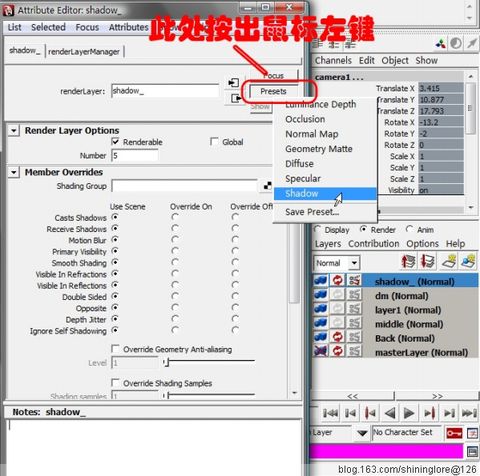Click the renderLayer name input field

165,91
